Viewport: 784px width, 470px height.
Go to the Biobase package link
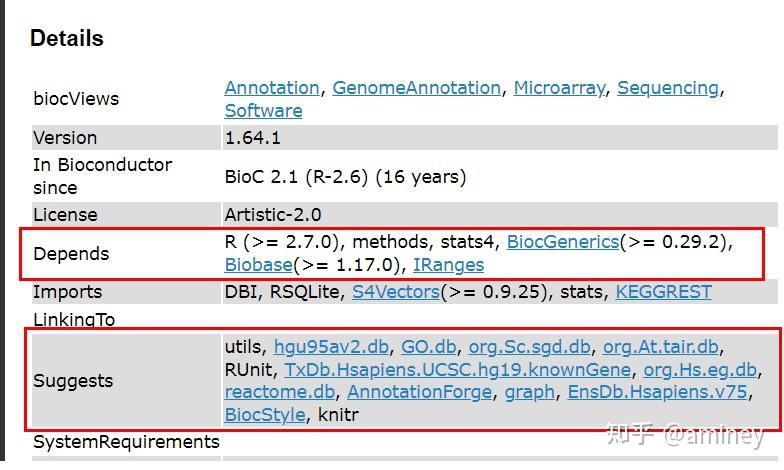click(258, 265)
